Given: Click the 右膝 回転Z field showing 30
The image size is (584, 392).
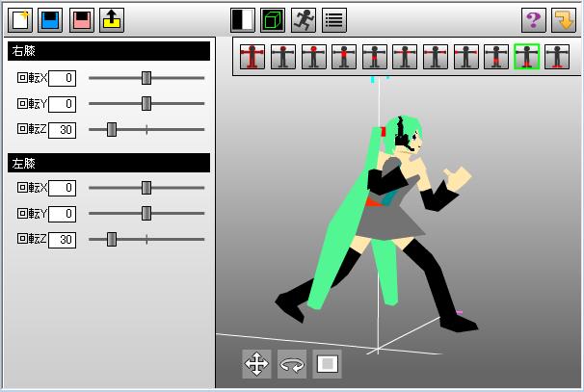Looking at the screenshot, I should pos(63,130).
